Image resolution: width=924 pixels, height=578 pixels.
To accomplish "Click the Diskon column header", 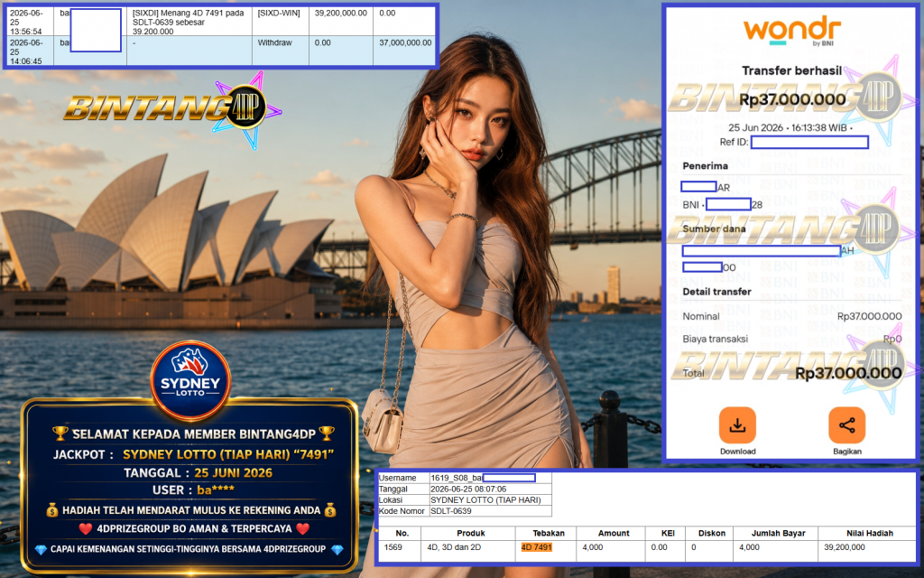I will (712, 533).
